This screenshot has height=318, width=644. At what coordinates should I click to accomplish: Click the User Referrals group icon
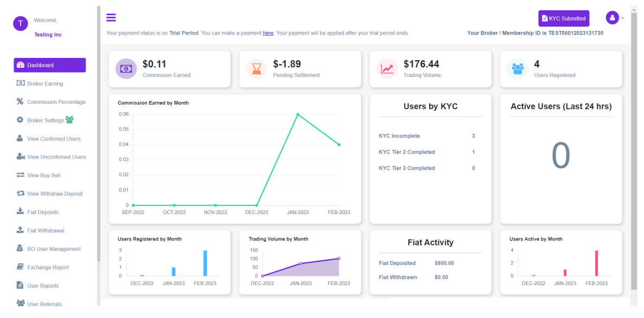coord(21,303)
